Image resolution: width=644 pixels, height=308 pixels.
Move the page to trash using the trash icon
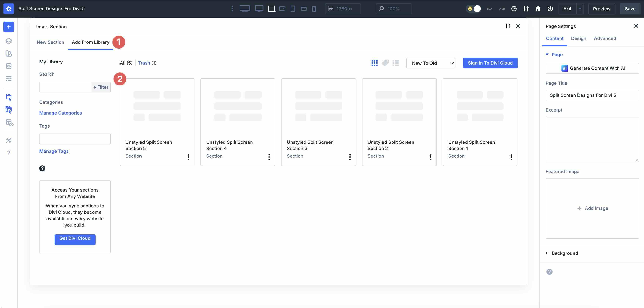pos(538,8)
